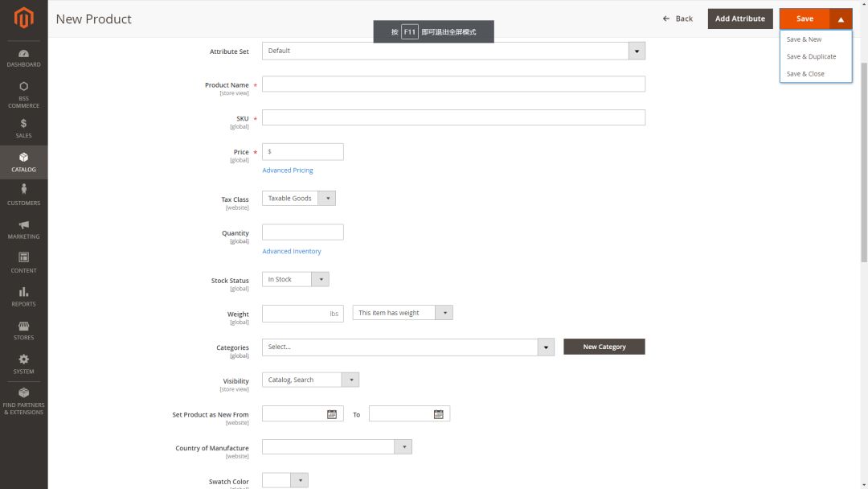Open the Stores sidebar section
The width and height of the screenshot is (868, 489).
23,330
